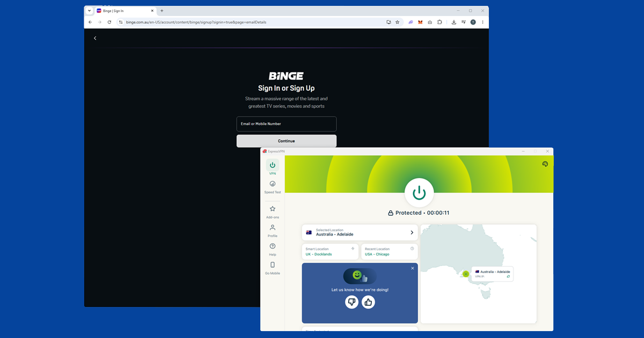This screenshot has height=338, width=644.
Task: Open a new tab in Chrome
Action: click(x=162, y=11)
